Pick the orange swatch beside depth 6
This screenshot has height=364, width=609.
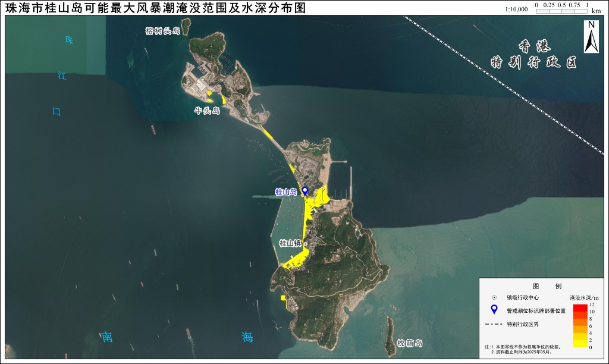point(580,330)
